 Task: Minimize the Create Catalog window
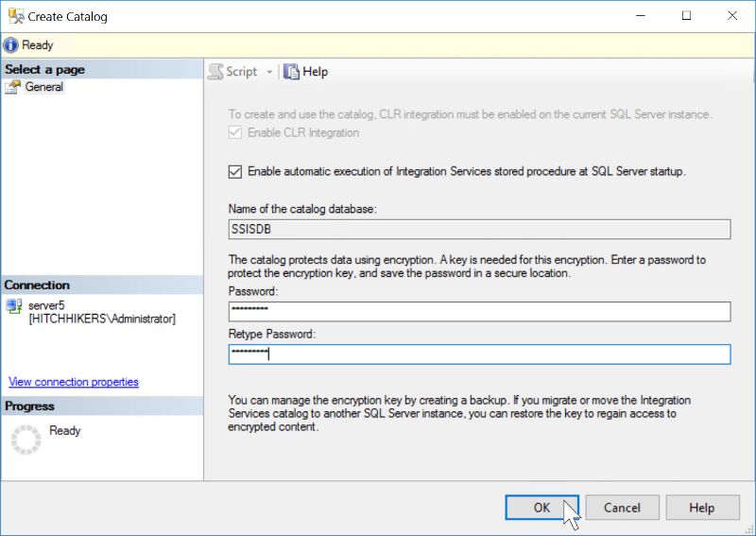coord(641,16)
